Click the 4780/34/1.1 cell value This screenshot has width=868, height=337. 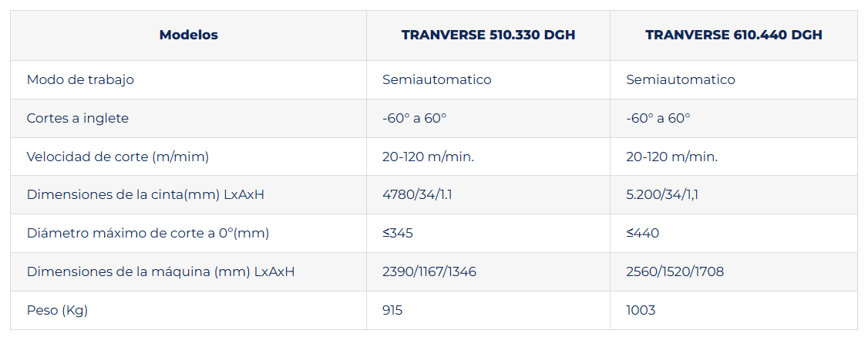tap(417, 195)
